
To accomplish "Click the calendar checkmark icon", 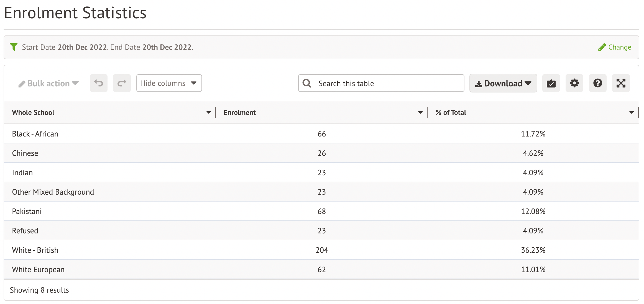I will click(551, 83).
